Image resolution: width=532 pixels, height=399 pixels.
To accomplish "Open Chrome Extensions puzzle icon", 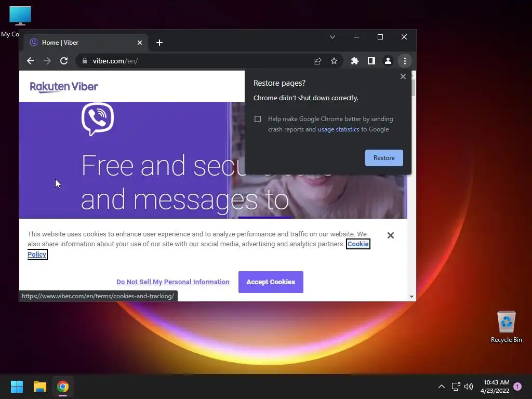I will [x=354, y=61].
